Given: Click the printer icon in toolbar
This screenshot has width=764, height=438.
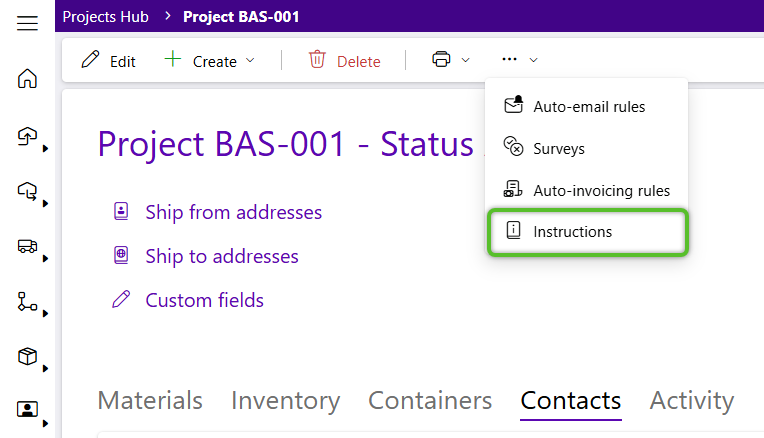Looking at the screenshot, I should coord(441,59).
